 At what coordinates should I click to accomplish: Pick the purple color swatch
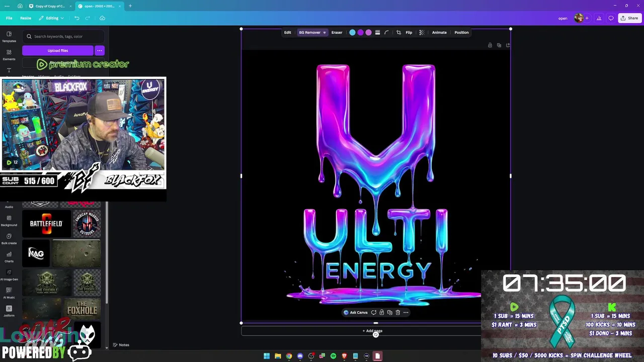(360, 33)
